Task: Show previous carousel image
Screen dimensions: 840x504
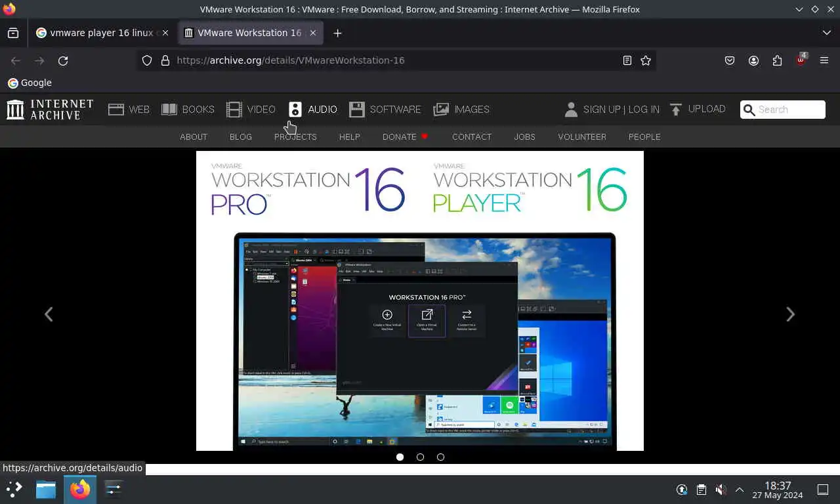Action: (x=49, y=314)
